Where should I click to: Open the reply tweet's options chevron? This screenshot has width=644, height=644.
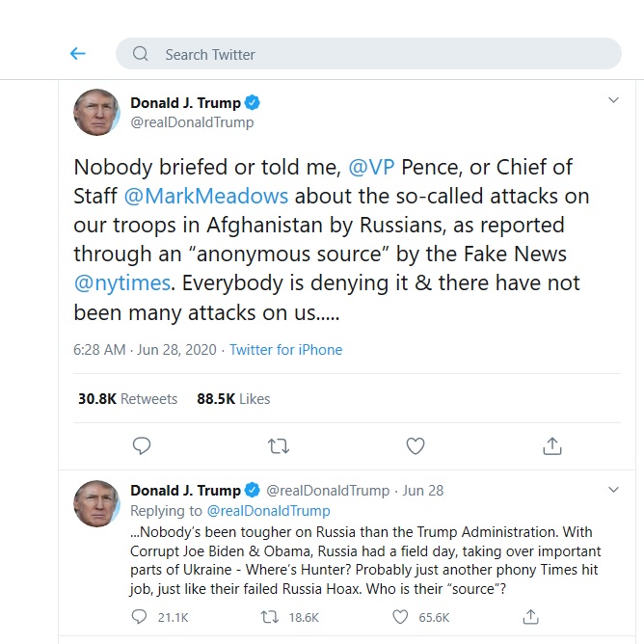tap(613, 490)
